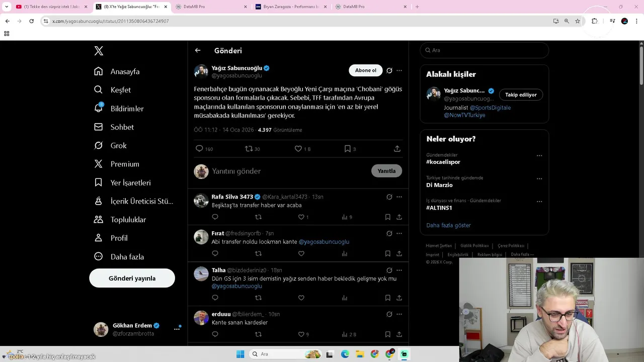View analytics on erduuu's reply
644x362 pixels.
pyautogui.click(x=349, y=334)
